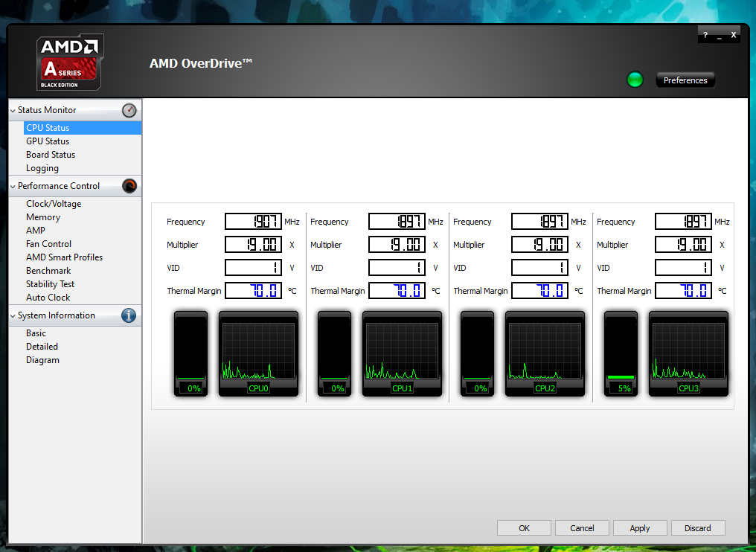Click the green status indicator light
The height and width of the screenshot is (552, 756).
(635, 80)
